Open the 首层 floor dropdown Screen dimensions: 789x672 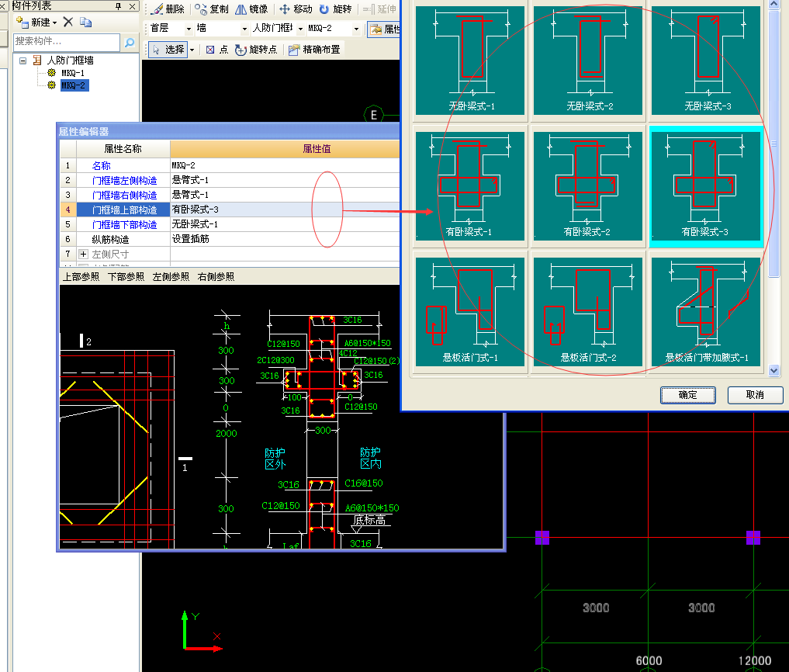click(x=189, y=29)
